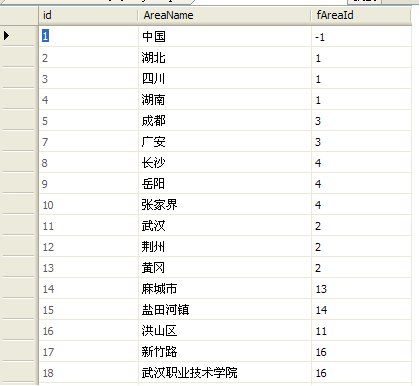Click the fAreaId cell showing -1
The image size is (420, 386).
(x=361, y=36)
